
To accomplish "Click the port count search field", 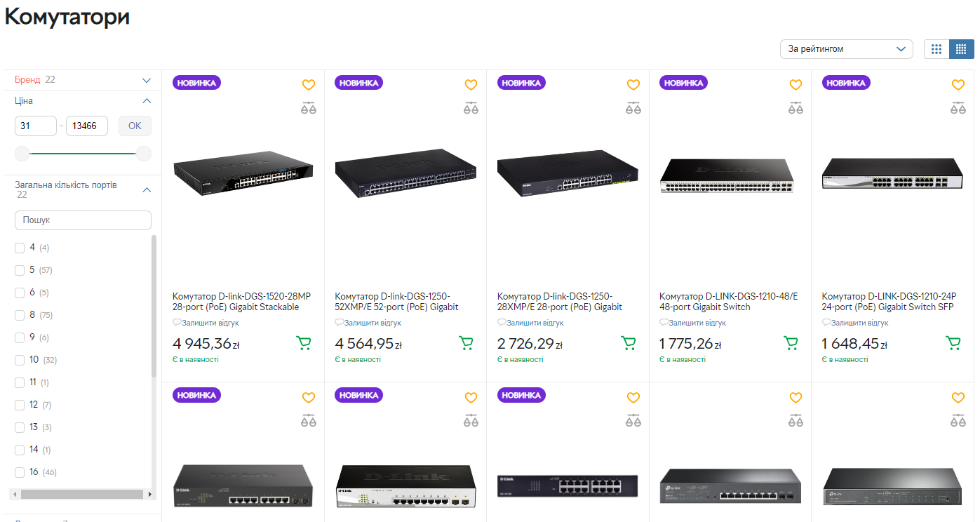I will tap(83, 220).
